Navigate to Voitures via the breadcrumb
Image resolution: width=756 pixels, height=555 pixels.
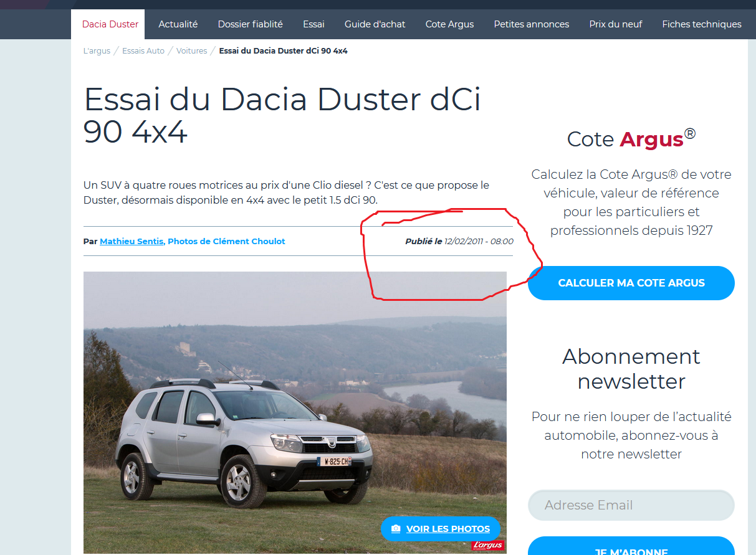tap(191, 50)
